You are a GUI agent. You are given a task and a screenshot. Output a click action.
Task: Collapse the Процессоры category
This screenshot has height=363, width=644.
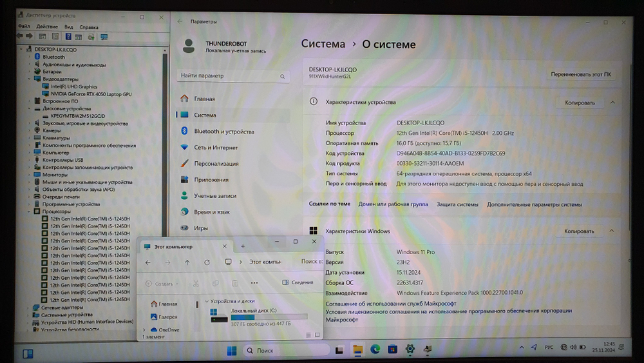pyautogui.click(x=29, y=211)
